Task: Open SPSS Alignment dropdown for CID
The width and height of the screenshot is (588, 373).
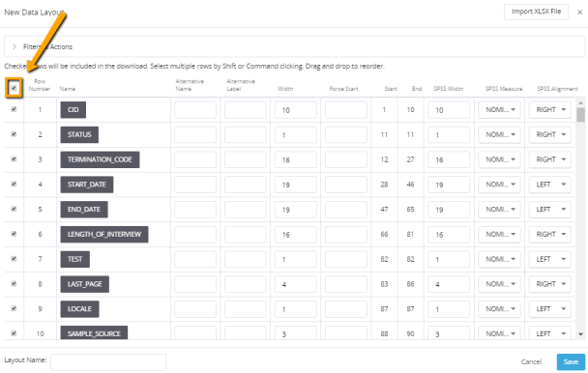Action: (550, 110)
